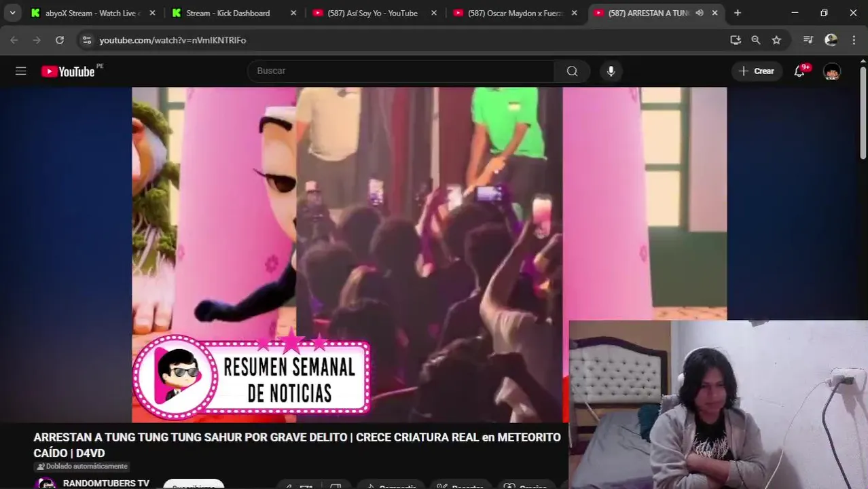Screen dimensions: 868x489
Task: Click the browser address bar URL
Action: 173,40
